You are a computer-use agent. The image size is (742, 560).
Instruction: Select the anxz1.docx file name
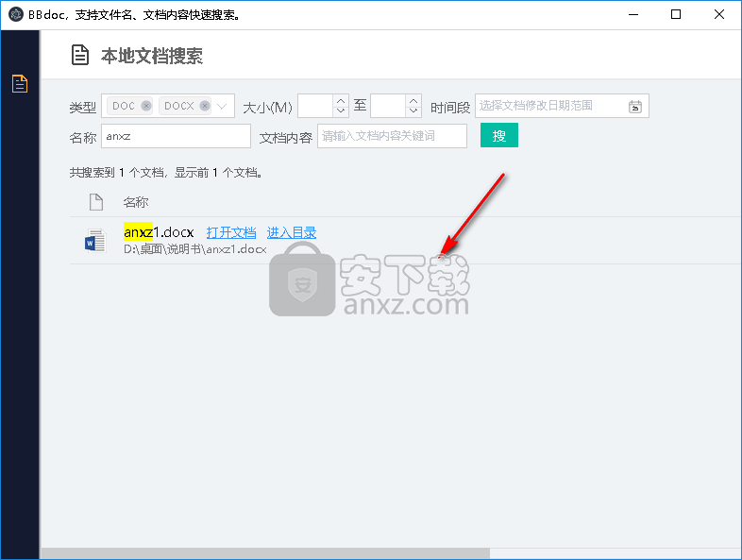coord(159,232)
